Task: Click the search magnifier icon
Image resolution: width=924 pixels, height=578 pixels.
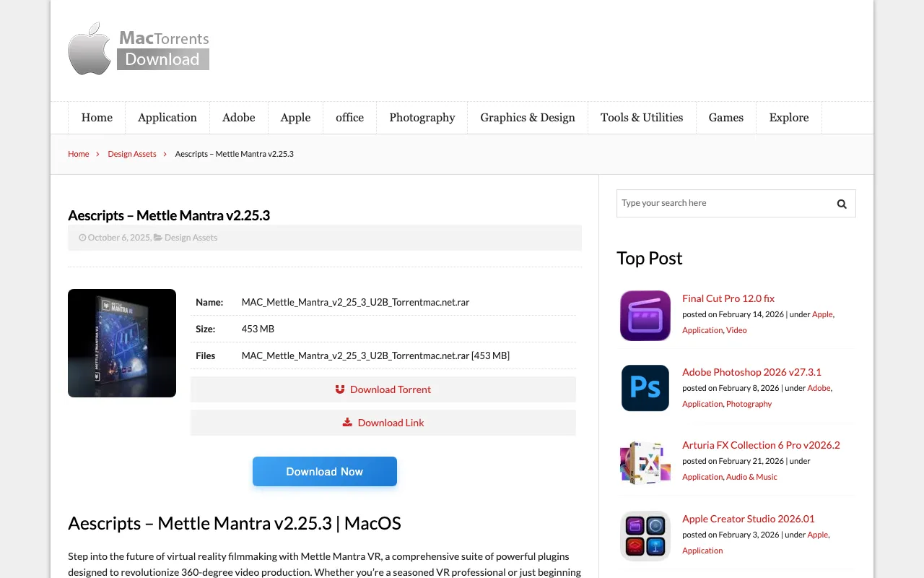Action: coord(841,204)
